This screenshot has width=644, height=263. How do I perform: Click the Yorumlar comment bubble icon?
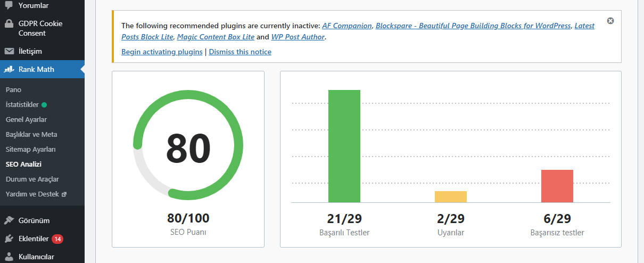[x=9, y=5]
